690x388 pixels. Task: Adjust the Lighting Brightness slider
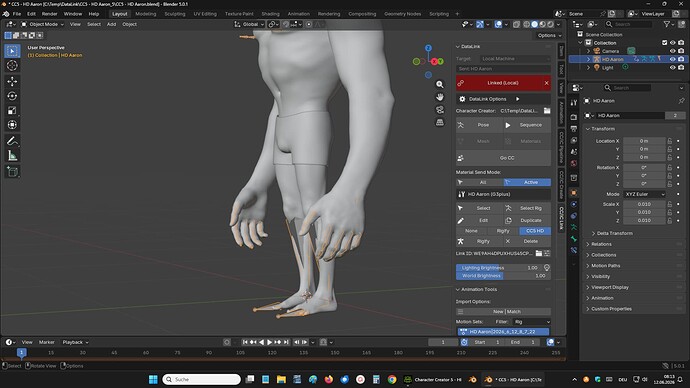tap(499, 267)
